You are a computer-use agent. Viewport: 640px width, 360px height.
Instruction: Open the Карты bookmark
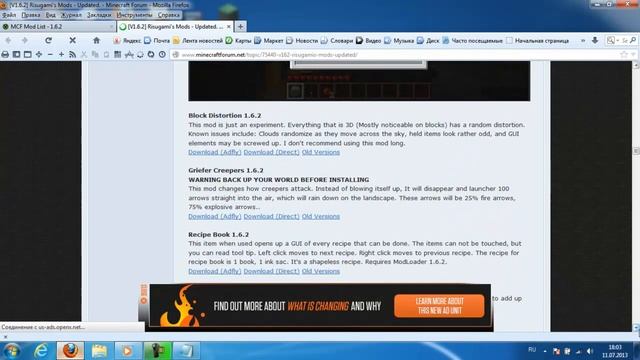click(239, 41)
